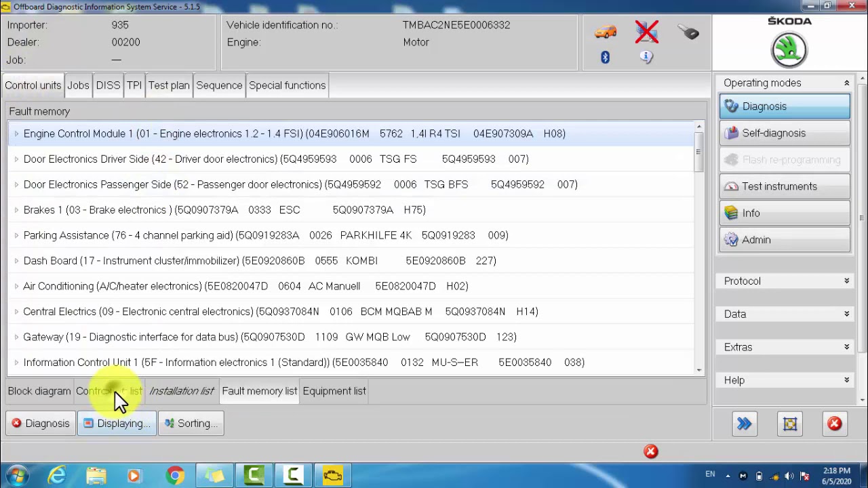Open the Info operating mode
This screenshot has height=488, width=868.
[785, 213]
